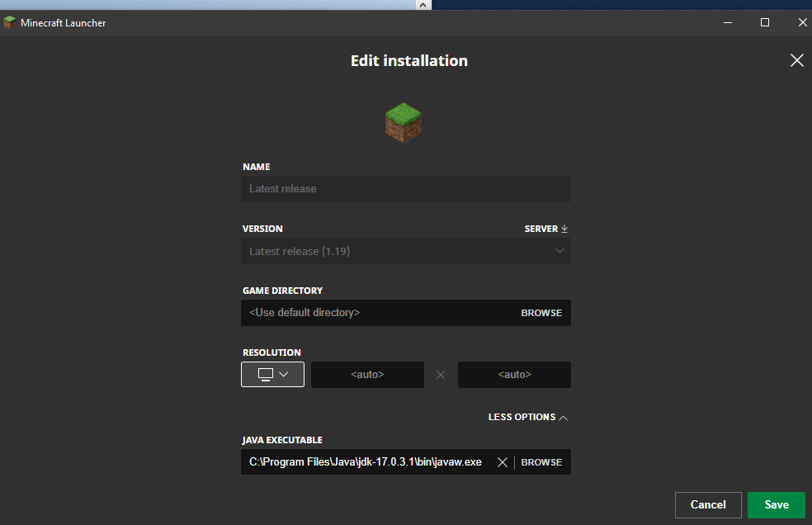
Task: Click the download arrow beside SERVER
Action: (x=566, y=228)
